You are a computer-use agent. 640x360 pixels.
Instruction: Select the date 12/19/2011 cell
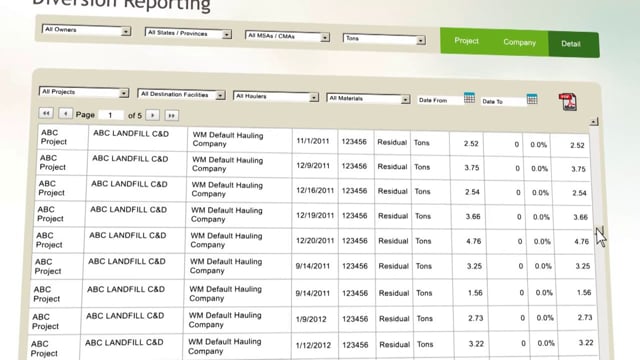point(315,216)
